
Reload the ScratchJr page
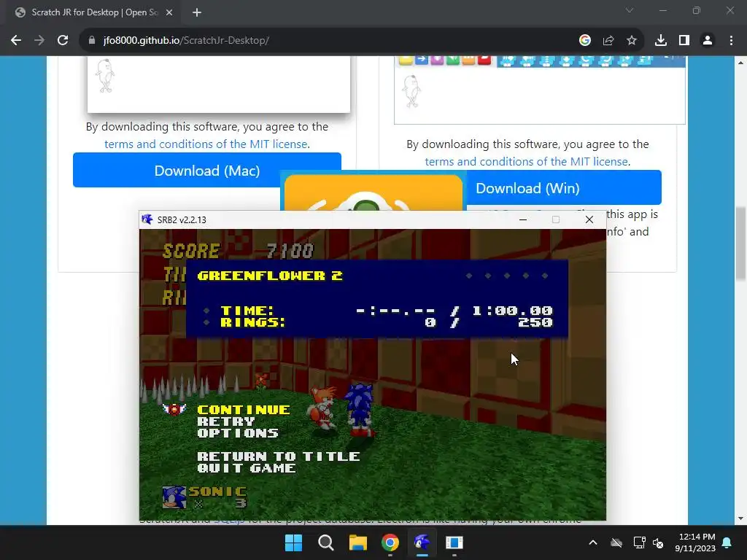tap(63, 41)
